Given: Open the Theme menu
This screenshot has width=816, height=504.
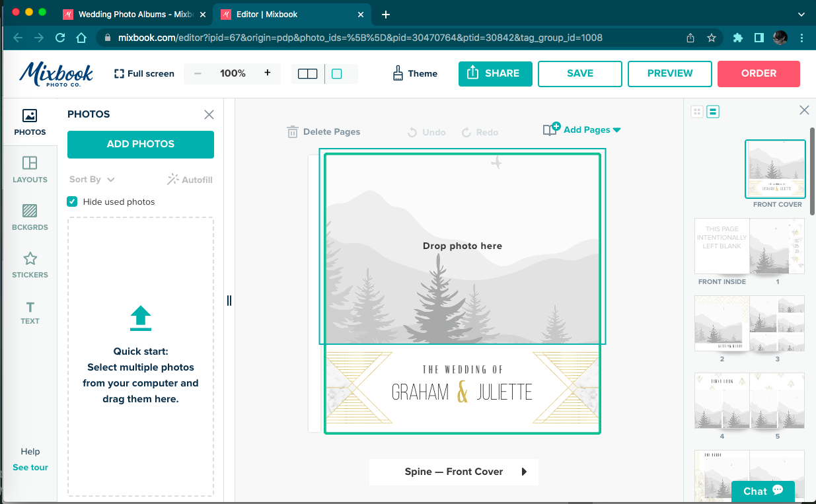Looking at the screenshot, I should pos(415,73).
